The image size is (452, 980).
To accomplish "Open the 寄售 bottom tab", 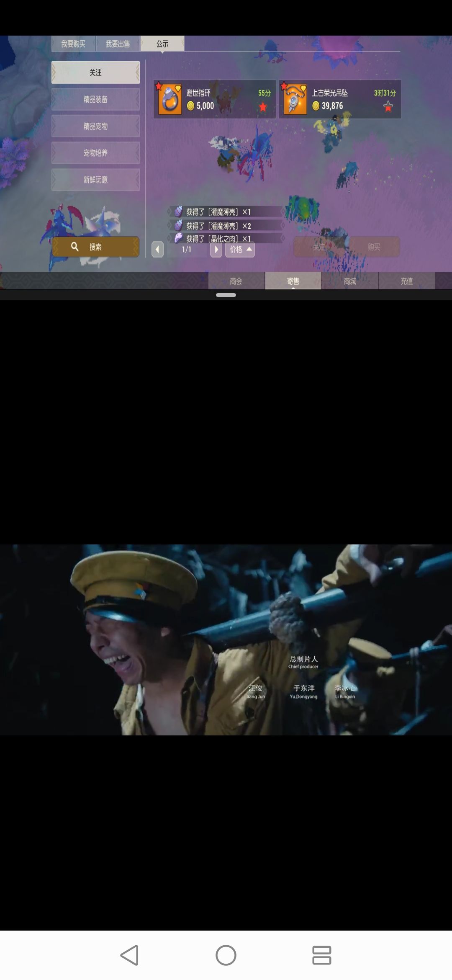I will tap(293, 281).
